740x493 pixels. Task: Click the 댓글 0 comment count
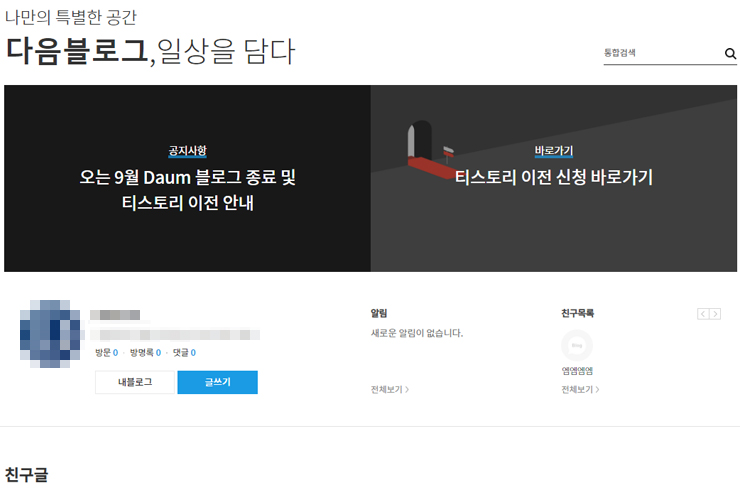pos(184,352)
